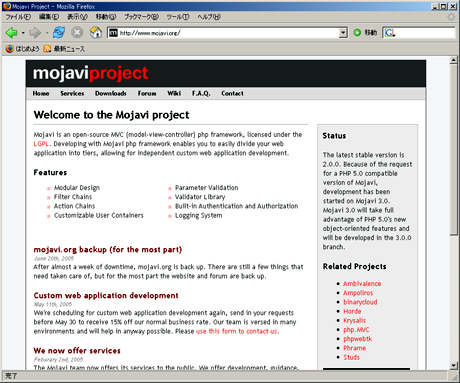The image size is (460, 383).
Task: Open the Phrame related project link
Action: (x=354, y=348)
